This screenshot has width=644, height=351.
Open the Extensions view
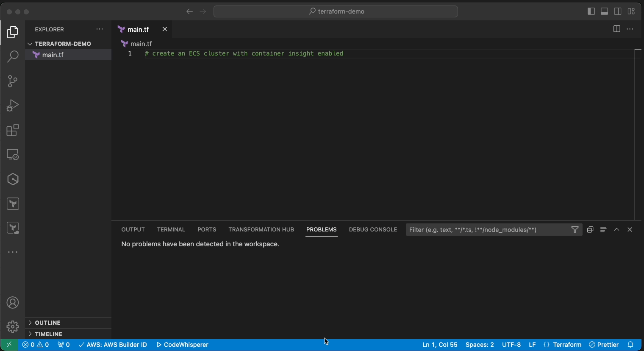[x=12, y=130]
